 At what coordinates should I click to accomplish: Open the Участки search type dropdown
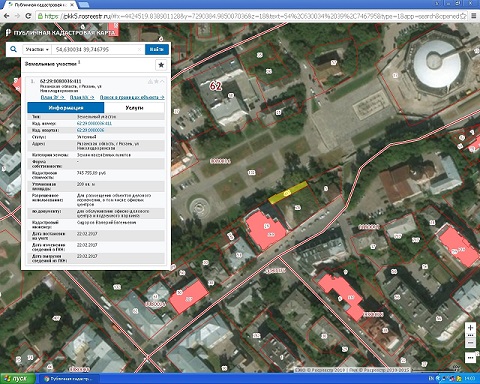pyautogui.click(x=37, y=49)
